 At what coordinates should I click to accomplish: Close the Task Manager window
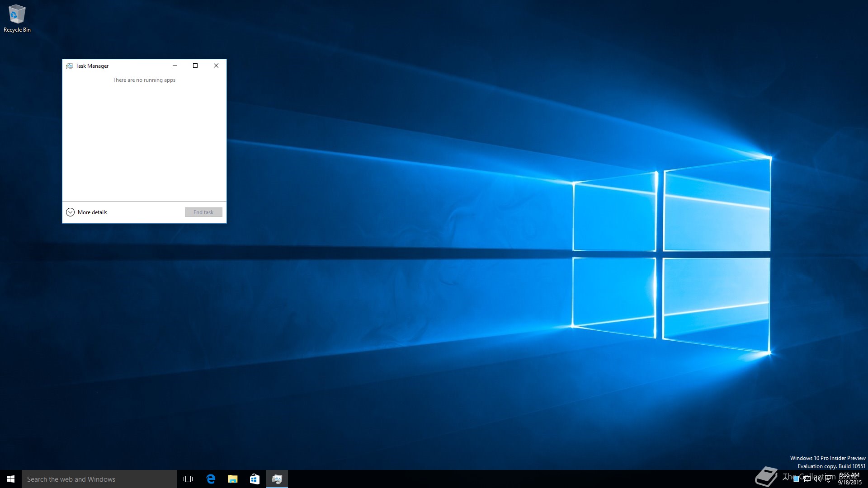(216, 66)
